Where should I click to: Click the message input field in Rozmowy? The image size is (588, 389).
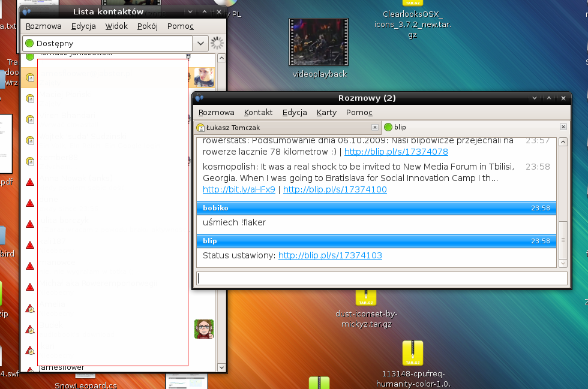[382, 278]
